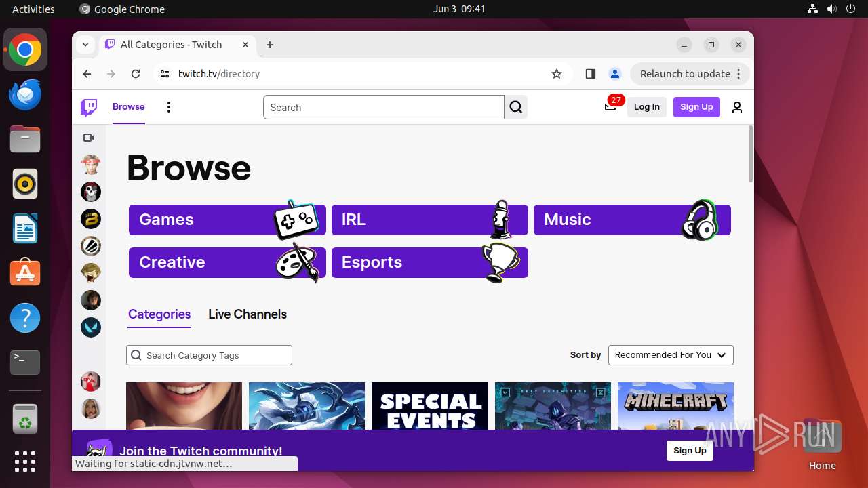Select the All Categories - Twitch browser tab

178,45
